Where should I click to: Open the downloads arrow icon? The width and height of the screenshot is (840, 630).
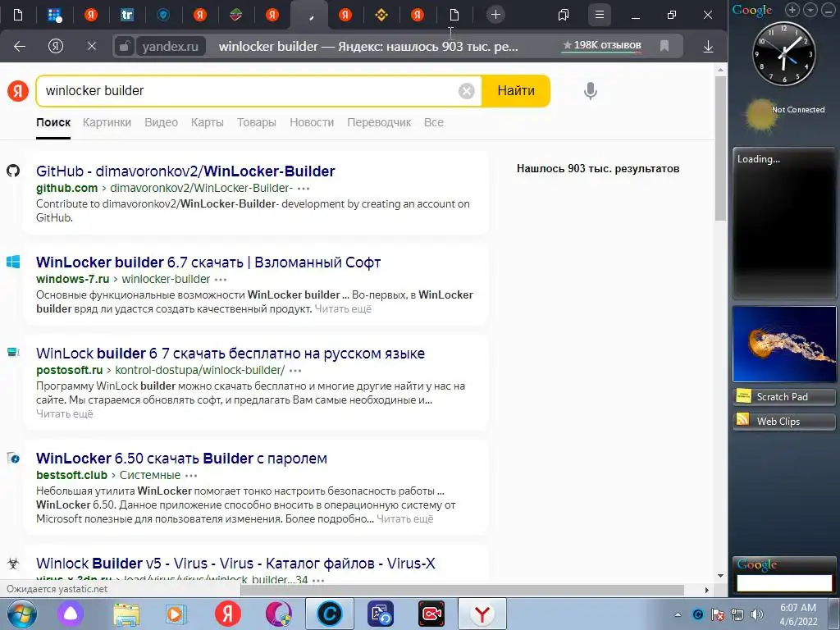point(708,47)
